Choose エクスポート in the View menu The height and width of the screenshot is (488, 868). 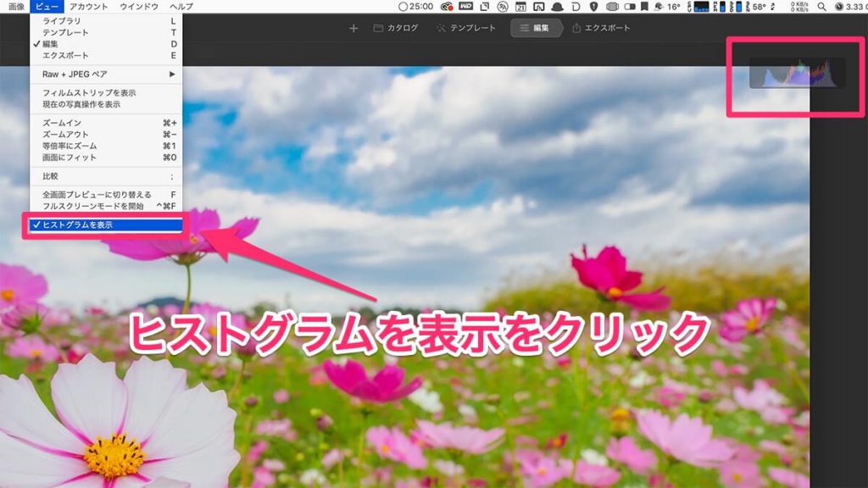click(x=106, y=56)
